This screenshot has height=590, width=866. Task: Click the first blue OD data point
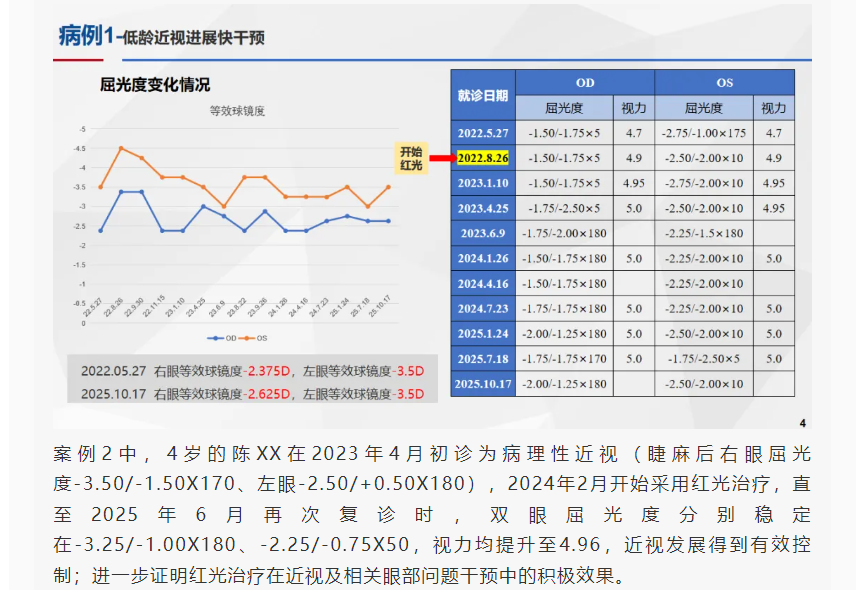(100, 230)
